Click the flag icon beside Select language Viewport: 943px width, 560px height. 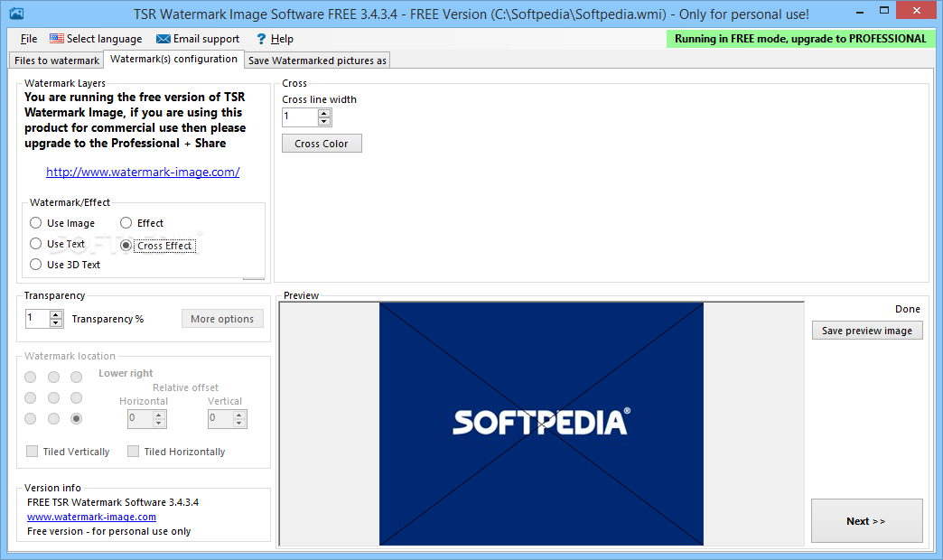[57, 39]
